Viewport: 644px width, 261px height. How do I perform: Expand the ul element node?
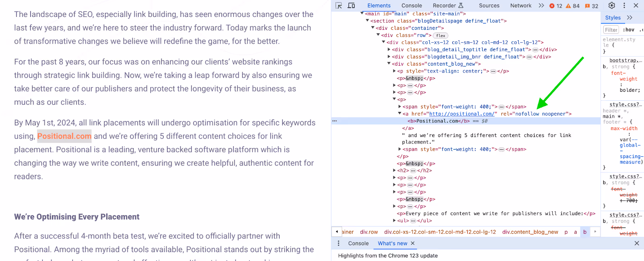click(394, 220)
